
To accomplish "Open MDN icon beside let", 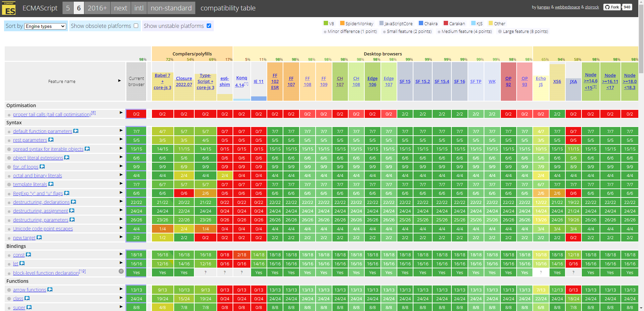I will [x=22, y=263].
